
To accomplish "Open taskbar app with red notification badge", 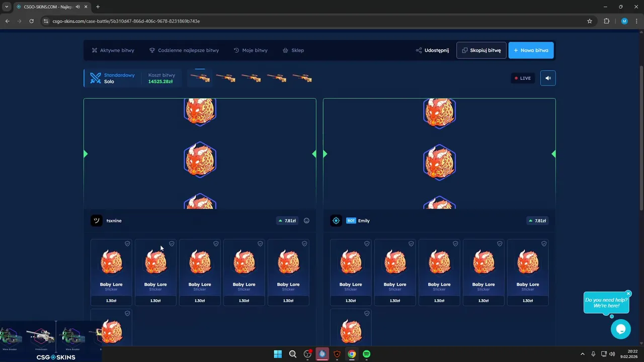I will [x=307, y=354].
